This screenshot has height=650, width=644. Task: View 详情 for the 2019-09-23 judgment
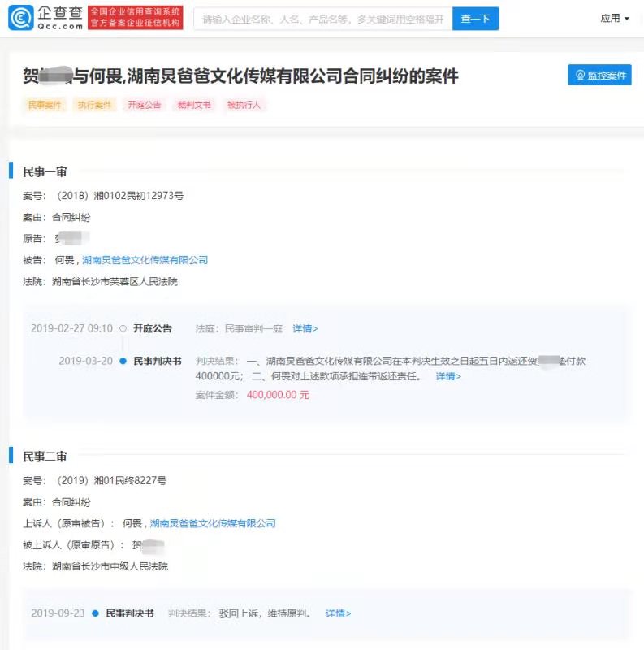tap(339, 613)
